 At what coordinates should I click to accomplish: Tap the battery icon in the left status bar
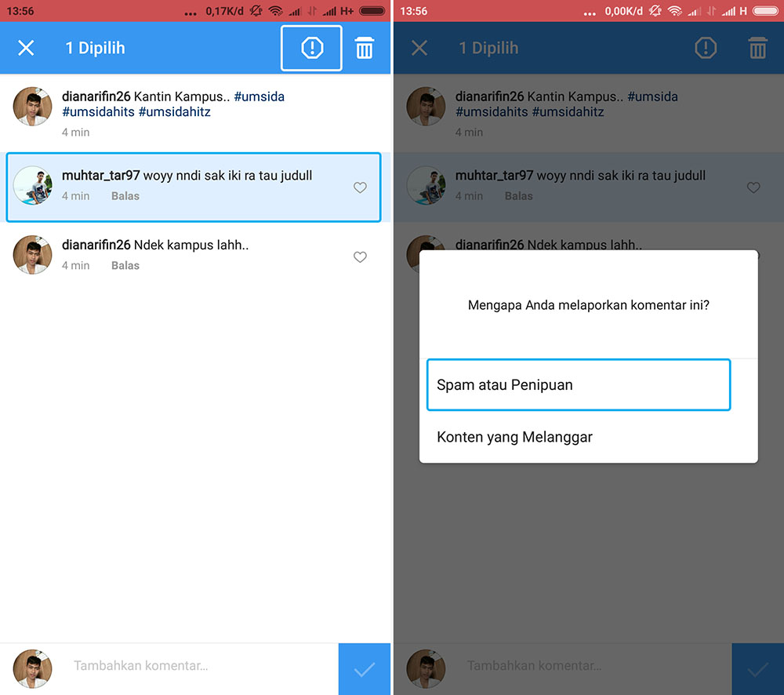coord(372,11)
